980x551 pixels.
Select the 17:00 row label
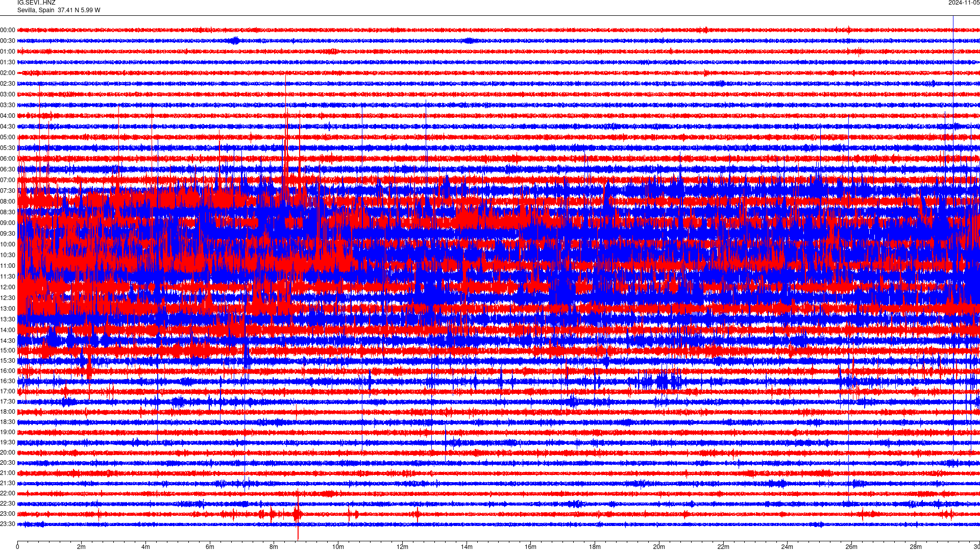(8, 391)
